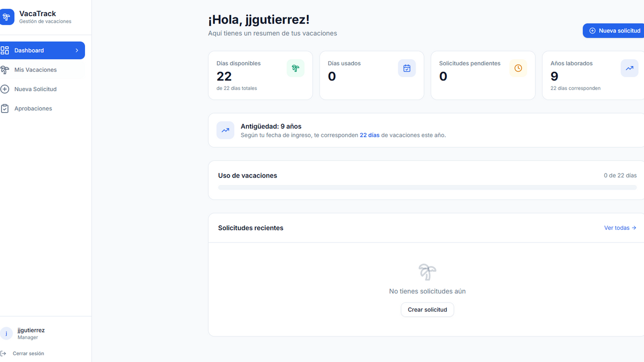This screenshot has width=644, height=362.
Task: Open the Ver todas link
Action: coord(620,228)
